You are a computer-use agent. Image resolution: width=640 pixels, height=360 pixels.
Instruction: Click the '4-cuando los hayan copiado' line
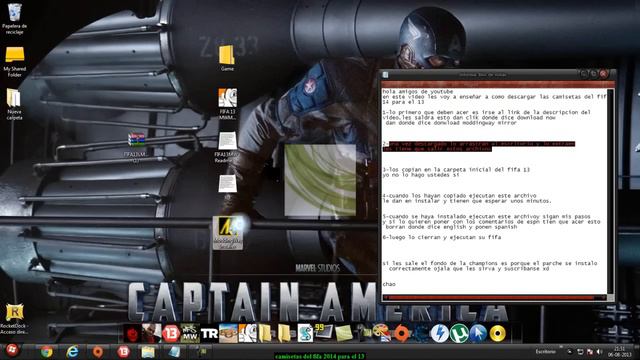pos(459,196)
